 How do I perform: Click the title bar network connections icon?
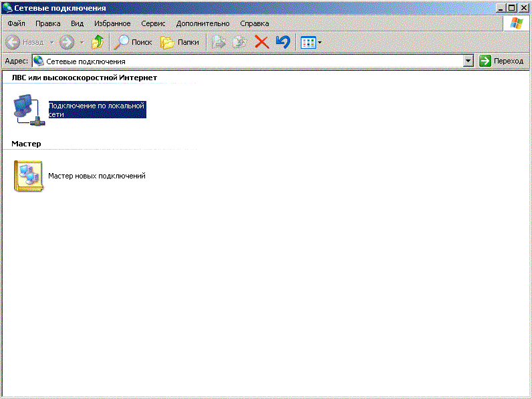[7, 7]
